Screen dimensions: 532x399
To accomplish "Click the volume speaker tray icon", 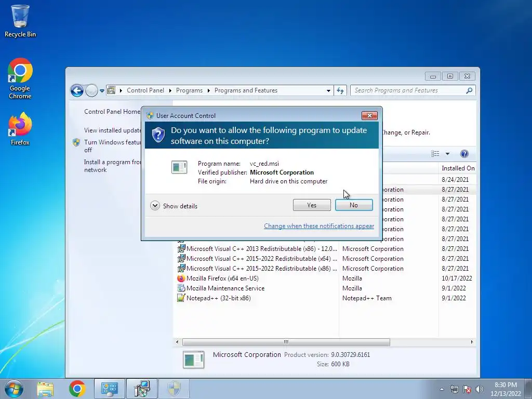I will click(x=479, y=389).
